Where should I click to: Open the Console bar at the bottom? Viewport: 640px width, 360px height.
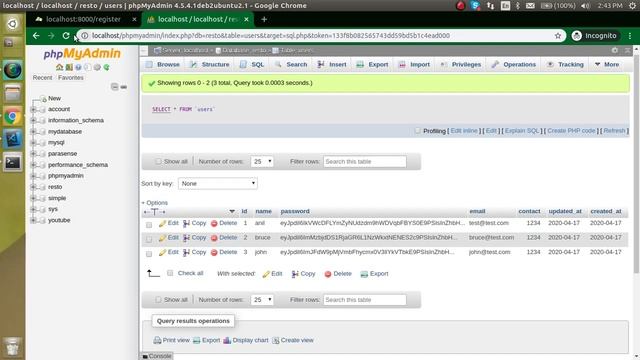pyautogui.click(x=157, y=356)
